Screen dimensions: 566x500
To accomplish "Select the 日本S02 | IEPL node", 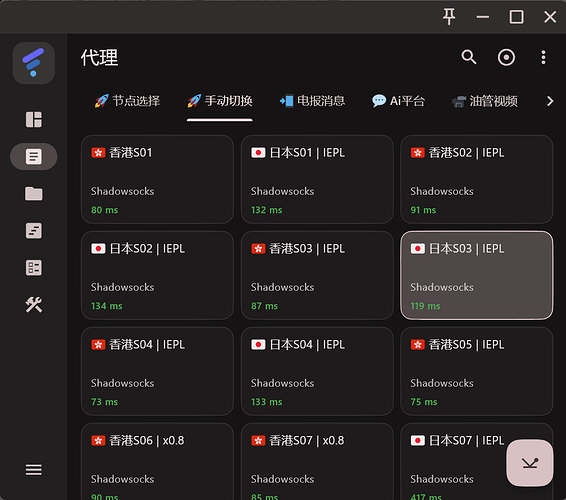I will coord(157,275).
